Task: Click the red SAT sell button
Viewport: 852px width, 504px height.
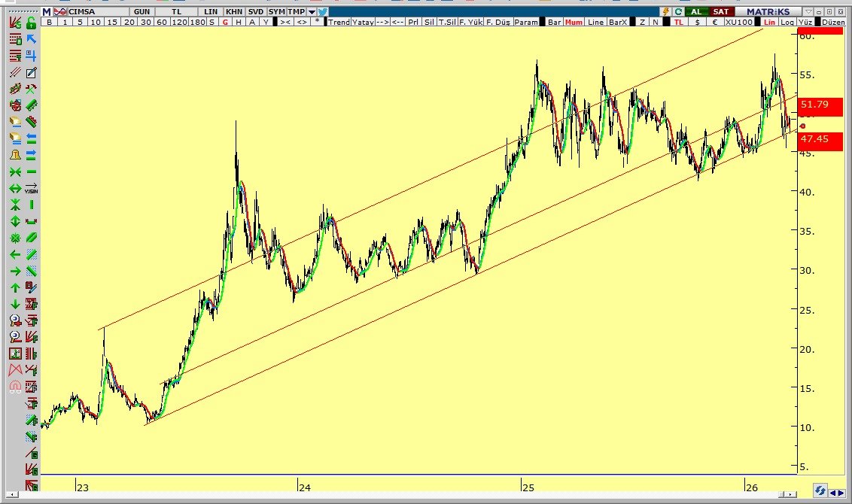Action: tap(721, 11)
